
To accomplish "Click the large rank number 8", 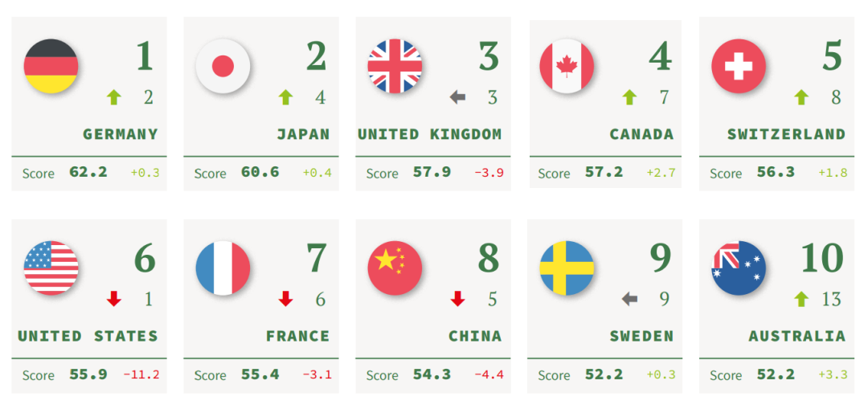I will (x=488, y=259).
